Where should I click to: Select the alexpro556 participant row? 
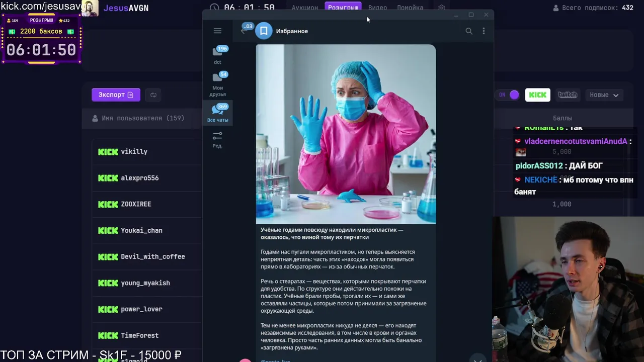(147, 178)
